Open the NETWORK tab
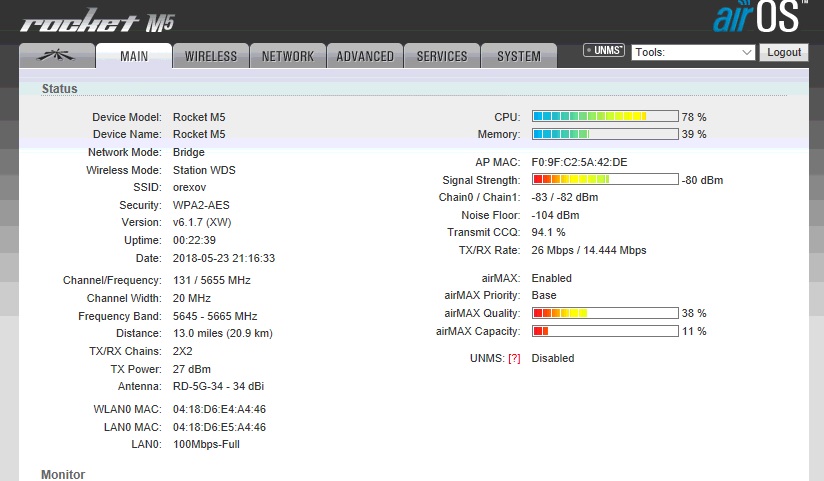Viewport: 824px width, 481px height. click(x=288, y=56)
